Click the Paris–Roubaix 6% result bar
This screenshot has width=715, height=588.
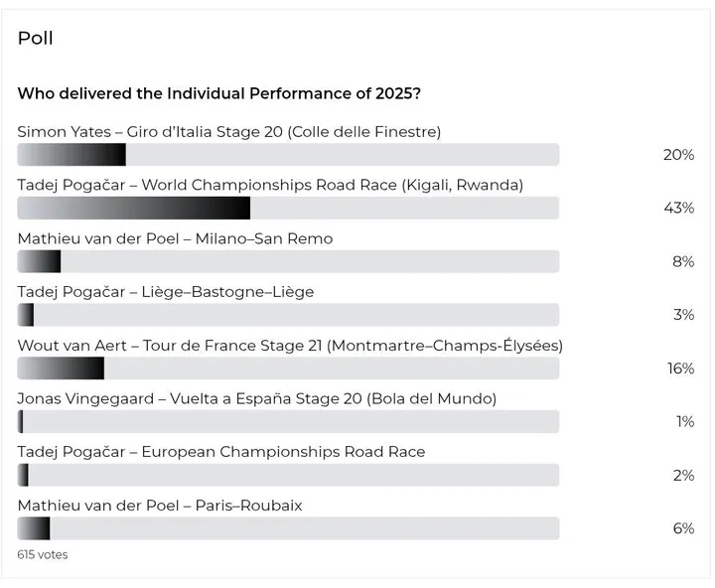click(288, 528)
